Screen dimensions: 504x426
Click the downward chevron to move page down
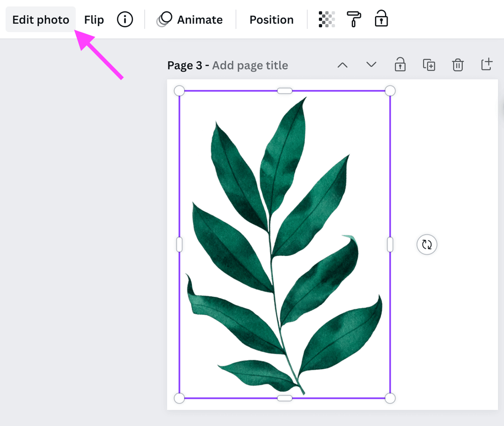[x=371, y=65]
